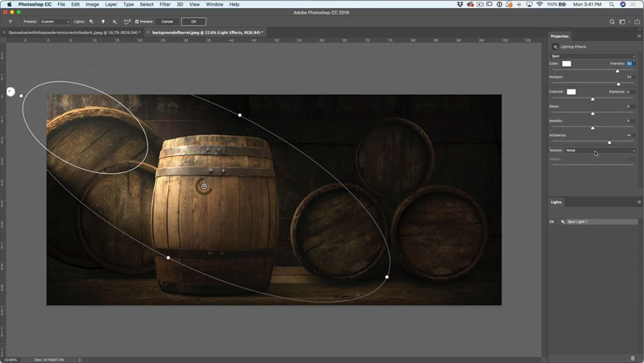Screen dimensions: 644x363
Task: Open the AirPlay display menu icon
Action: tap(529, 4)
